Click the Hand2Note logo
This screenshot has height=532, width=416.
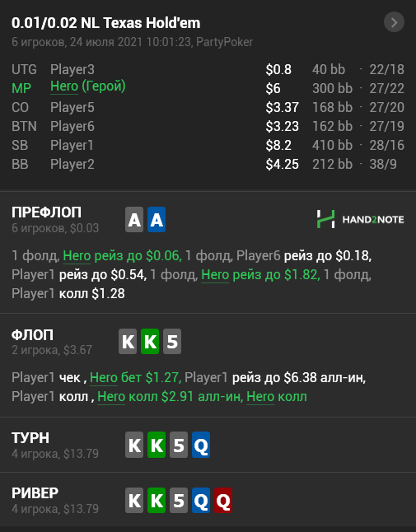[360, 219]
